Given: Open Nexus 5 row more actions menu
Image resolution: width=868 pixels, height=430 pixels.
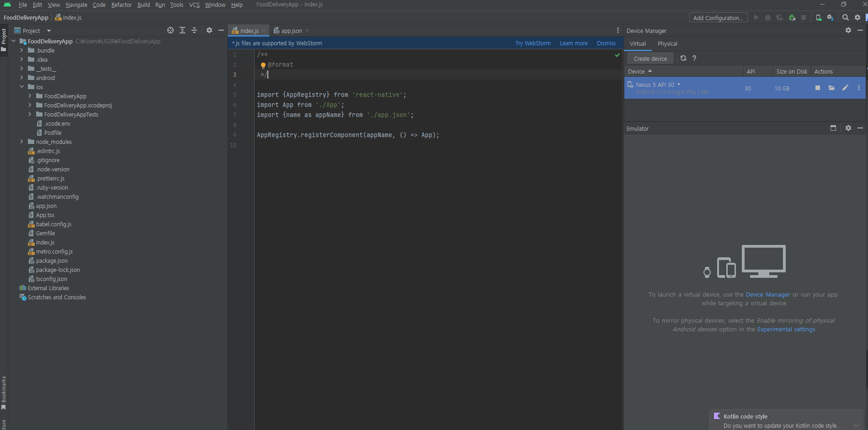Looking at the screenshot, I should tap(859, 88).
